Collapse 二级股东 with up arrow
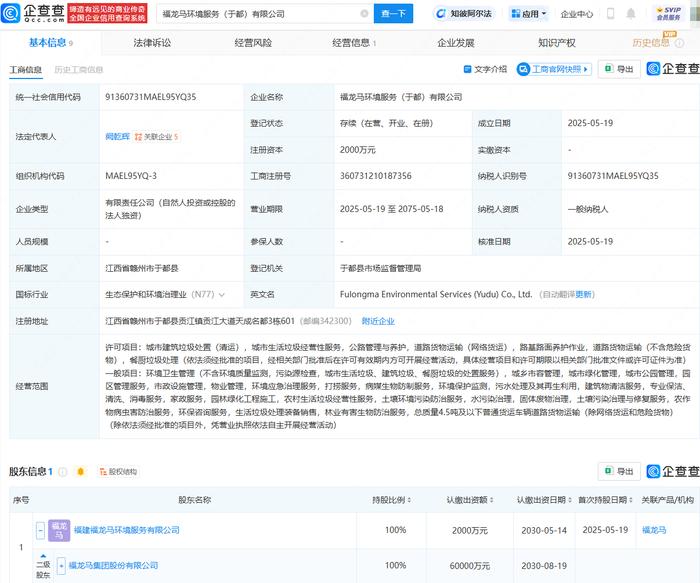Screen dimensions: 700x583 tap(43, 556)
